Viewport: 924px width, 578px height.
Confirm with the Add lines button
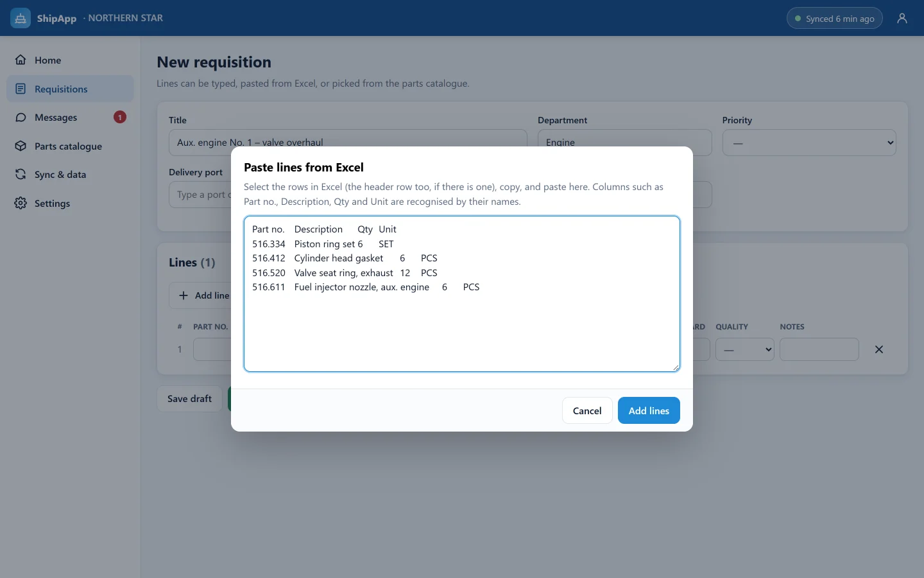649,411
